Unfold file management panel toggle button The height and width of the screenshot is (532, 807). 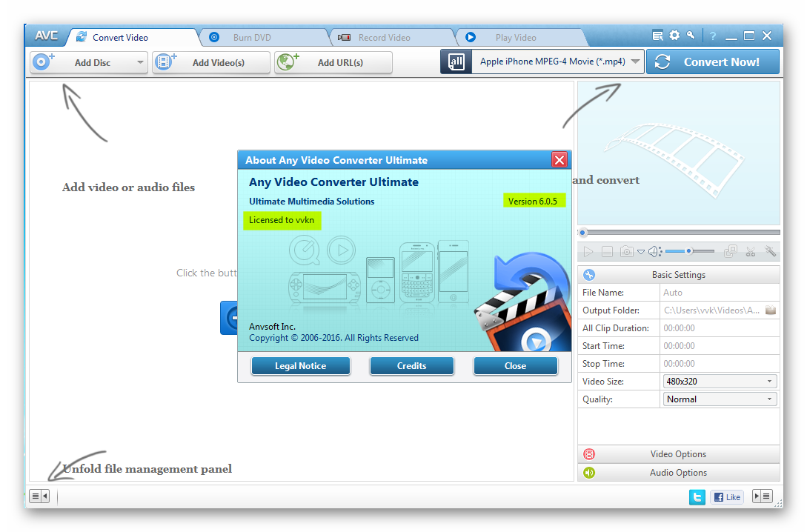39,496
